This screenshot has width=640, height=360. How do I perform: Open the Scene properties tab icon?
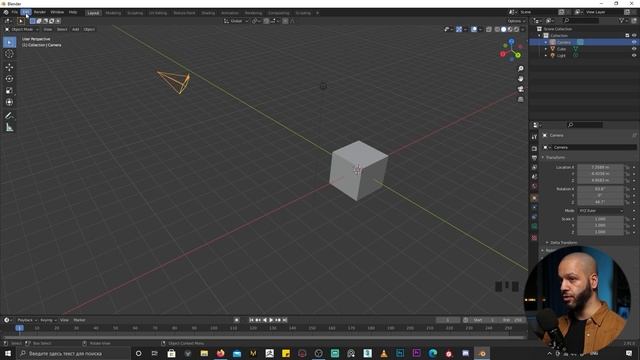(534, 177)
